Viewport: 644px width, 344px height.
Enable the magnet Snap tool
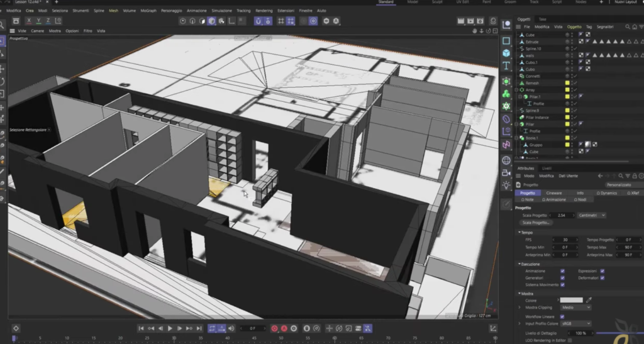[x=258, y=21]
